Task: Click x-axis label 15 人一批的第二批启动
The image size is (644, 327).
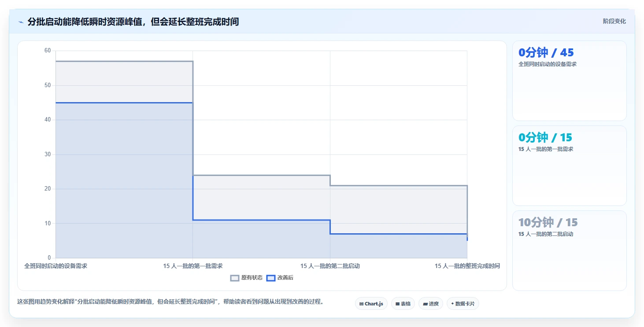Action: tap(330, 266)
